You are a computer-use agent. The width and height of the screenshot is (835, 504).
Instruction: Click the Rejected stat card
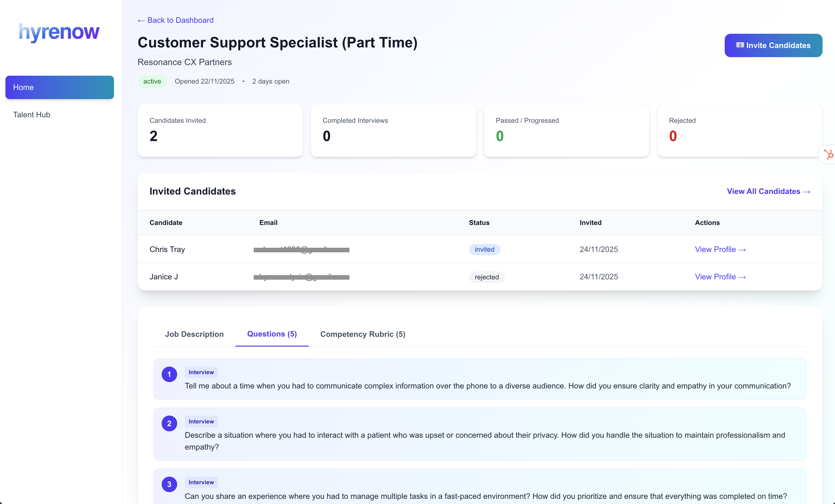coord(739,130)
